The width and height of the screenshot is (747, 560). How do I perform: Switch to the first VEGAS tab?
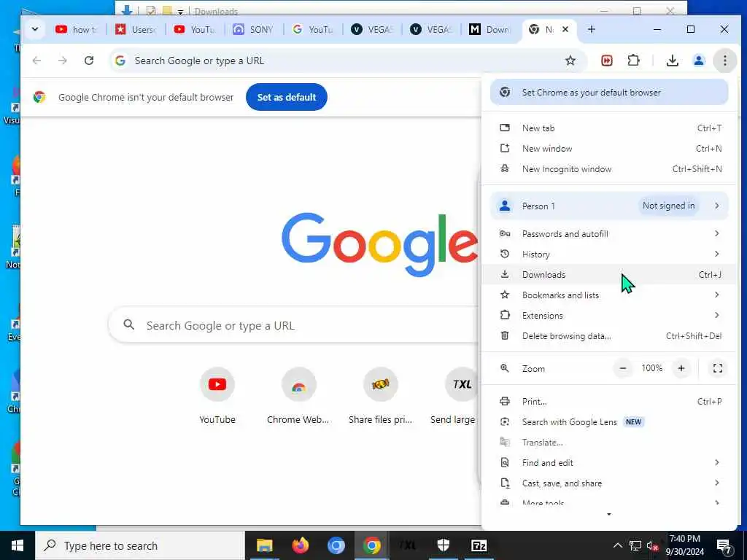click(373, 29)
